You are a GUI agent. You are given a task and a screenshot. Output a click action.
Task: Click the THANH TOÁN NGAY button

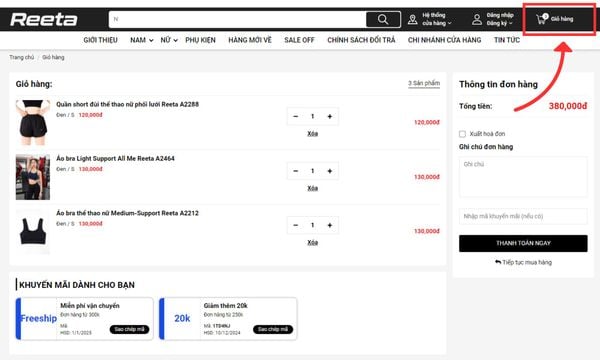[523, 243]
